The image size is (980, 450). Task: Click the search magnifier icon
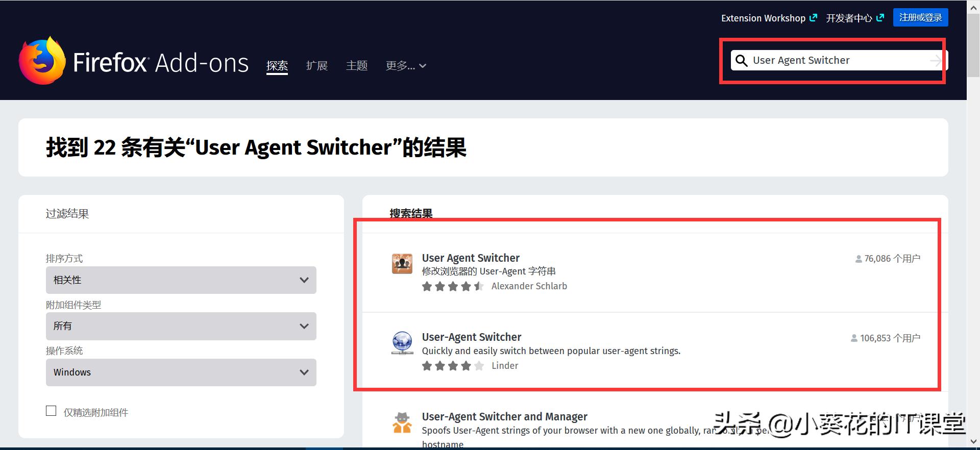[741, 61]
